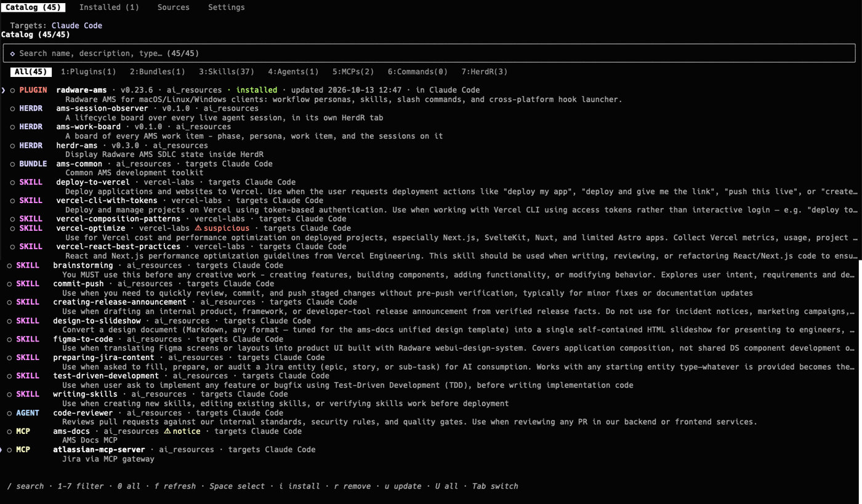The width and height of the screenshot is (862, 504).
Task: Select the Catalog (45) tab
Action: (33, 7)
